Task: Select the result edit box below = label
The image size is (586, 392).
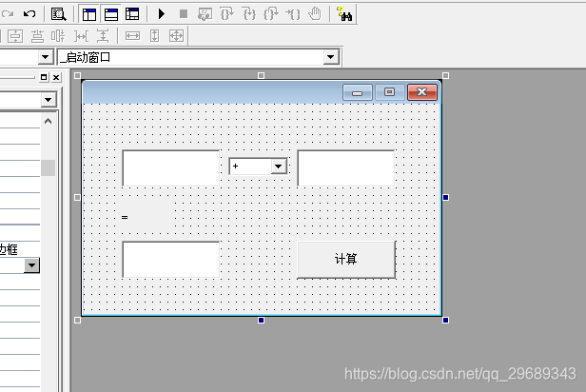Action: 171,260
